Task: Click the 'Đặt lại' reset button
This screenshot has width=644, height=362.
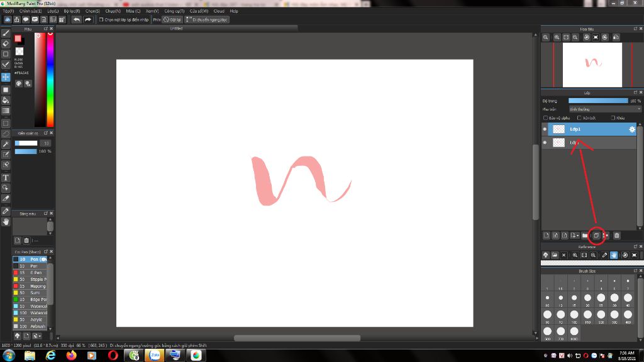Action: pyautogui.click(x=172, y=19)
